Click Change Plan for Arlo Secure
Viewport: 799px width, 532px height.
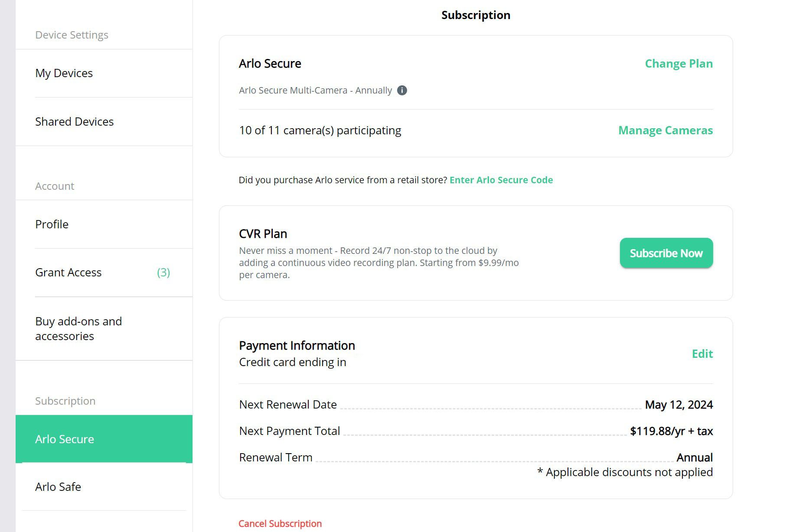click(678, 64)
